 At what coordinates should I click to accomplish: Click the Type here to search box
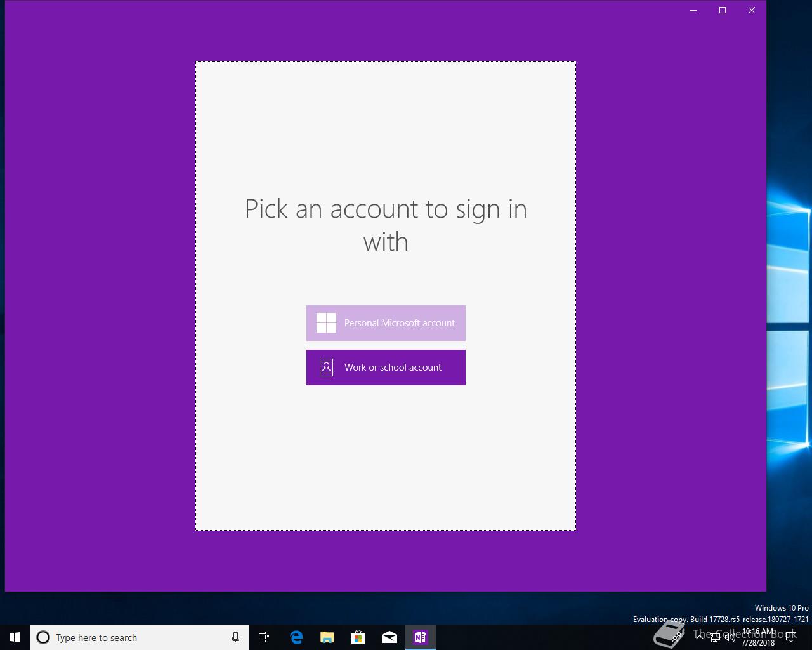tap(139, 637)
